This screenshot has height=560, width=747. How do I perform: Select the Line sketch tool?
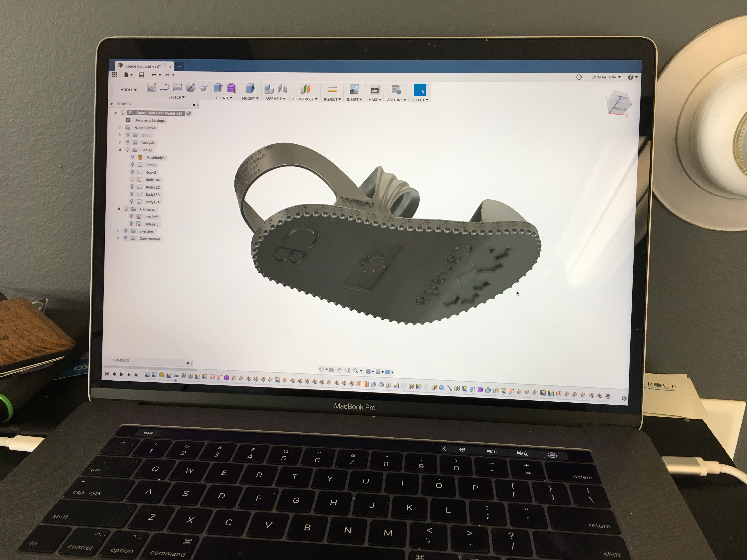(165, 88)
